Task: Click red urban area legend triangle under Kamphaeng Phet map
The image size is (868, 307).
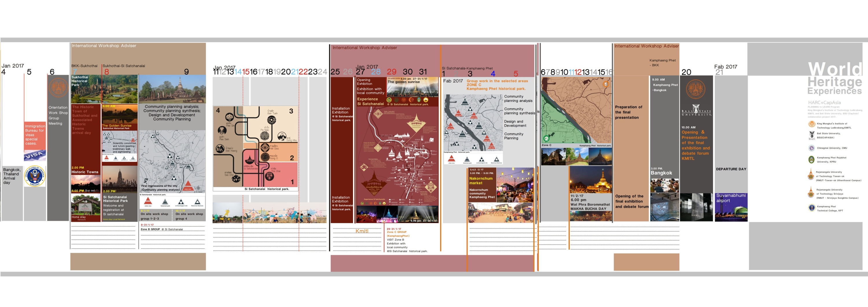Action: (452, 159)
